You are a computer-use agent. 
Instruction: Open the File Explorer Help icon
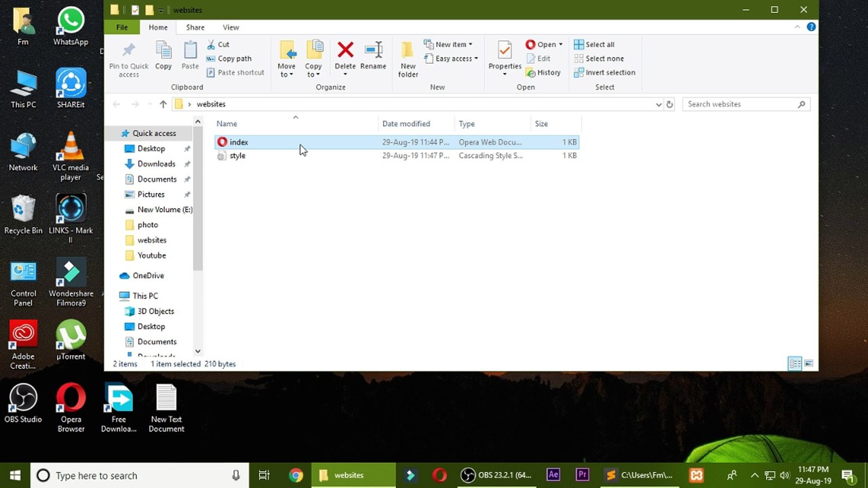(x=811, y=27)
